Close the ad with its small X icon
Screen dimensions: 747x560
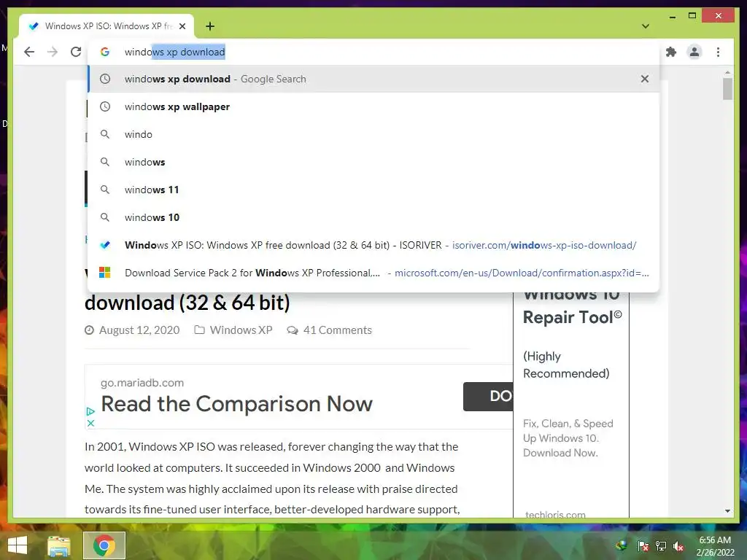coord(90,423)
